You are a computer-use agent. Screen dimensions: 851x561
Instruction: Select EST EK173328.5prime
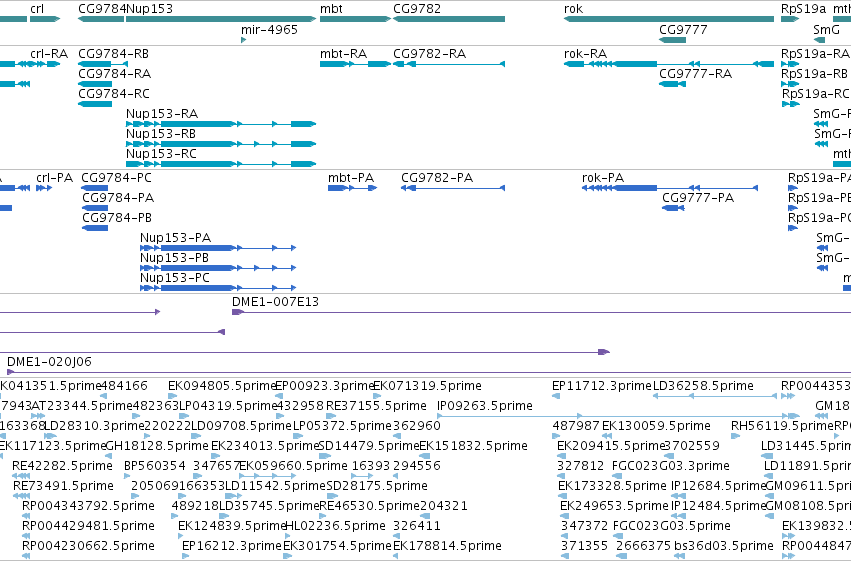pos(612,486)
